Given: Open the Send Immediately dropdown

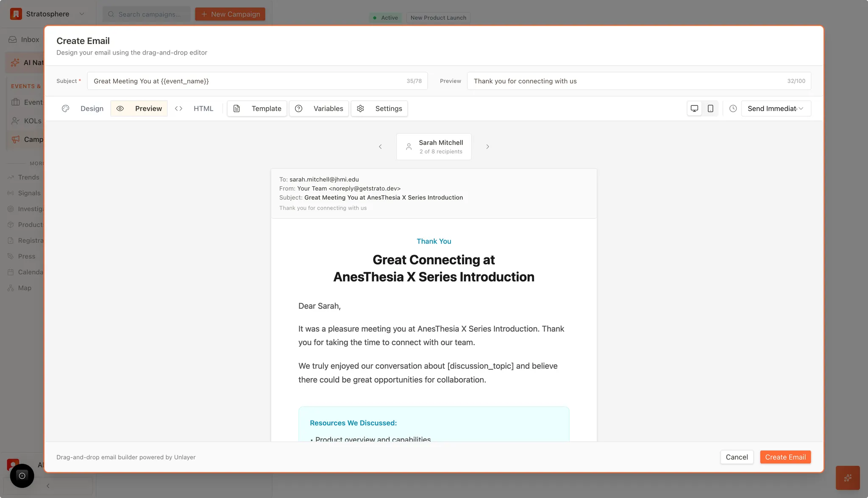Looking at the screenshot, I should tap(775, 108).
